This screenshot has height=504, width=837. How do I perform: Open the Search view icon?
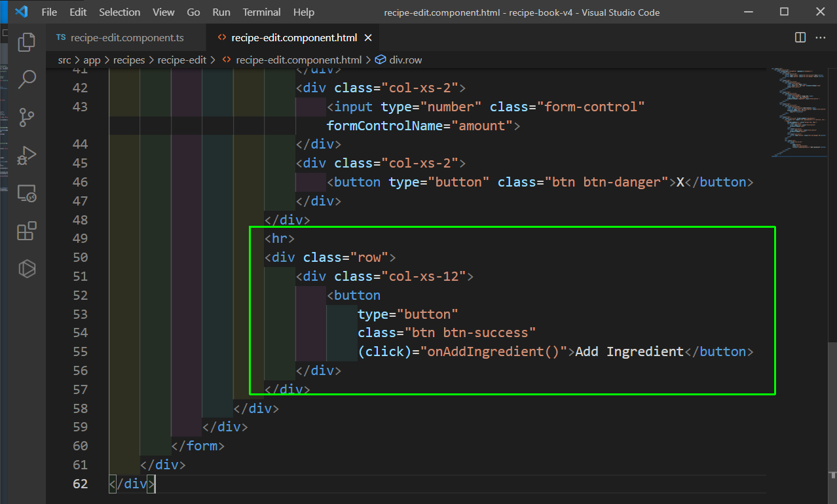coord(27,80)
